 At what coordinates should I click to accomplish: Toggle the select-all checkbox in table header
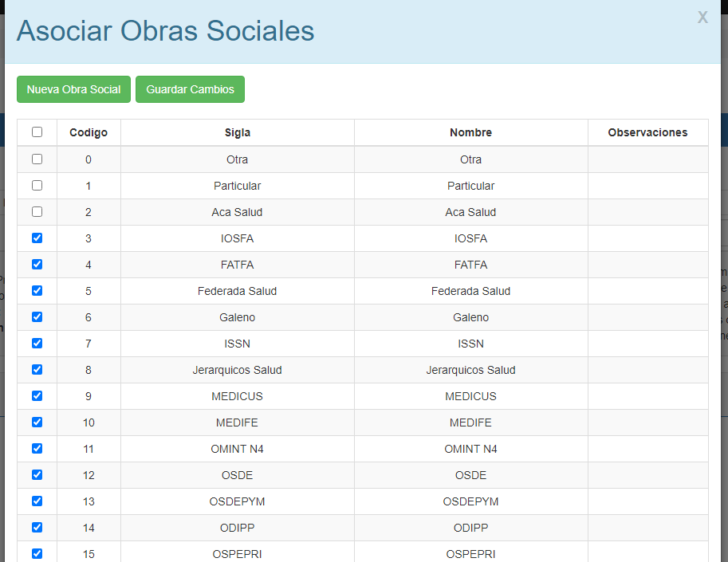coord(37,132)
